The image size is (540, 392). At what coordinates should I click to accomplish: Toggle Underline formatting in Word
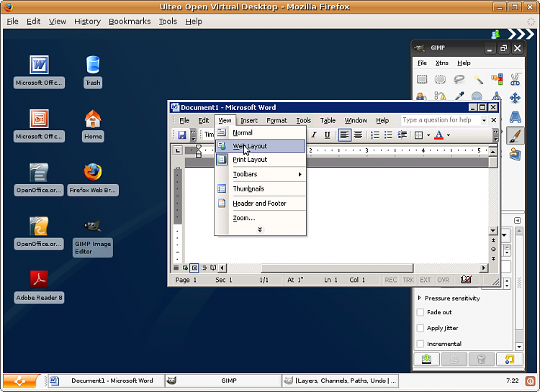pos(327,135)
